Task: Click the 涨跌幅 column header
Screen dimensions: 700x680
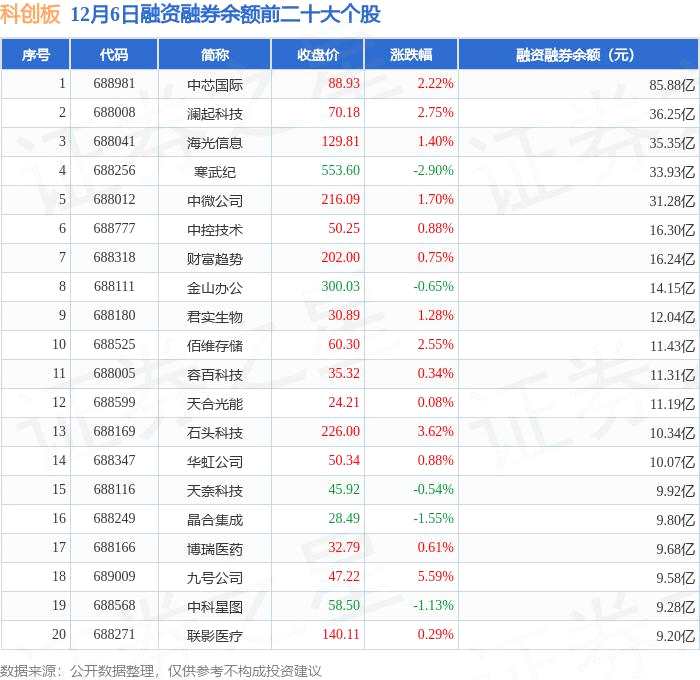Action: 411,54
